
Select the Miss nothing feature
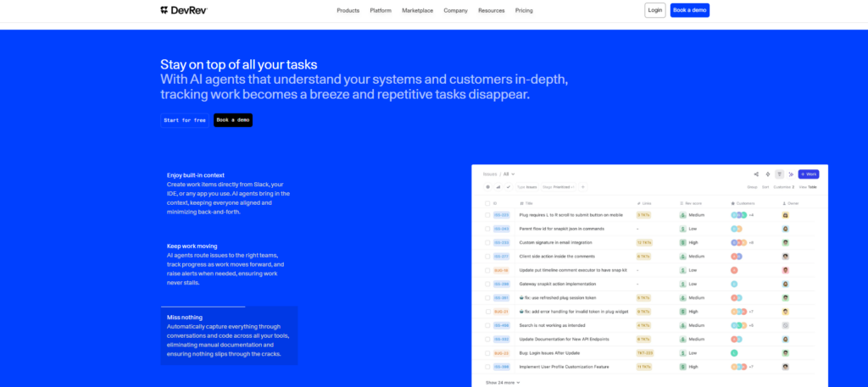click(229, 335)
